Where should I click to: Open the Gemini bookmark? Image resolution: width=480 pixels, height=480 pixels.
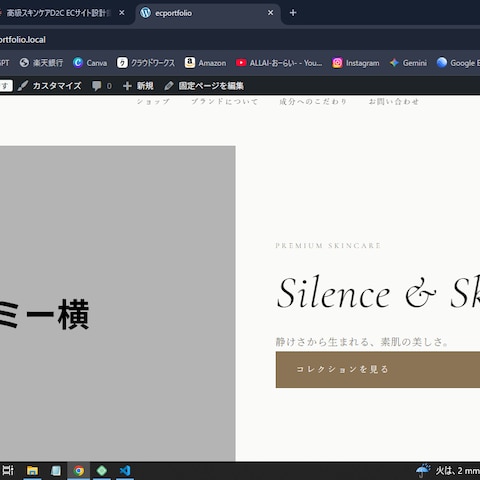coord(408,63)
